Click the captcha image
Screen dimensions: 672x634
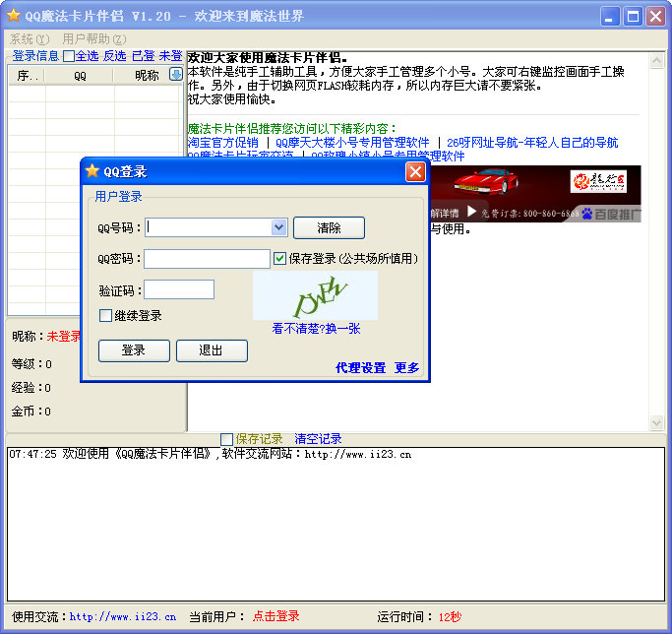point(316,295)
